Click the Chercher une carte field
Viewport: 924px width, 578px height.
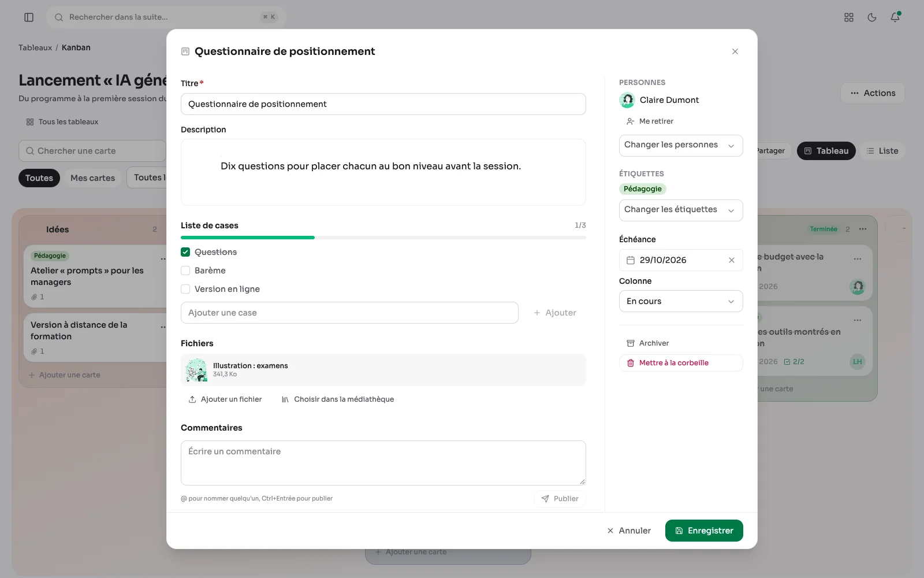click(92, 151)
